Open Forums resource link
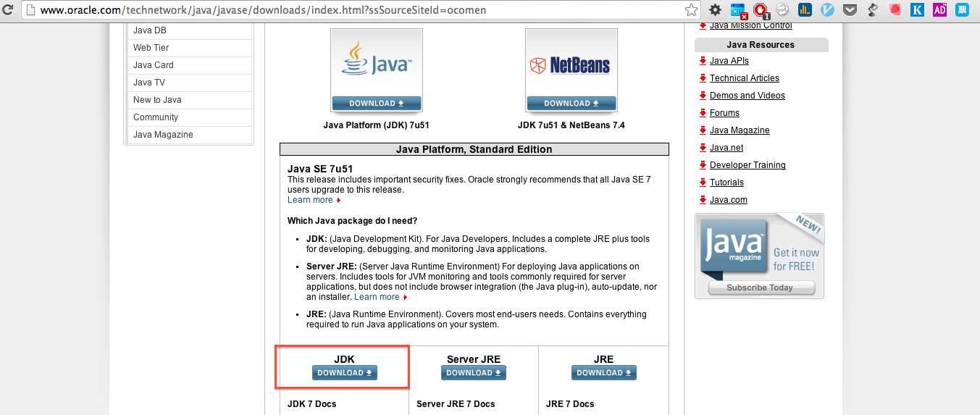 pyautogui.click(x=724, y=113)
